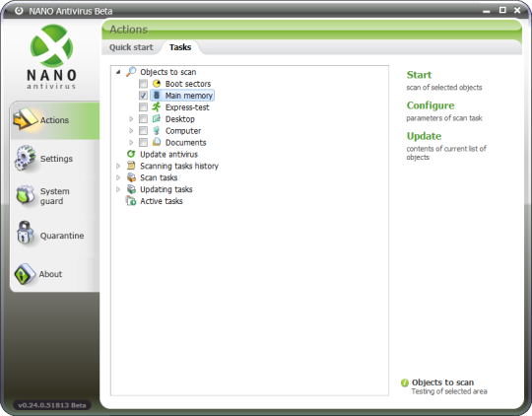Click the Desktop item icon
The height and width of the screenshot is (416, 532).
157,119
